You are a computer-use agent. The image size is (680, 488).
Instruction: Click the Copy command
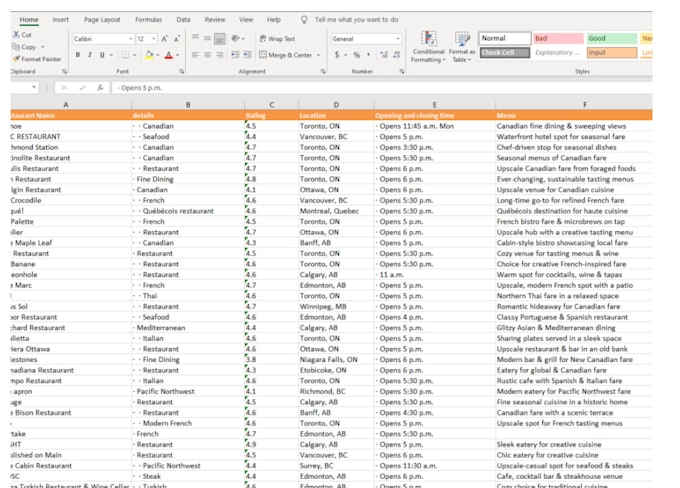24,47
